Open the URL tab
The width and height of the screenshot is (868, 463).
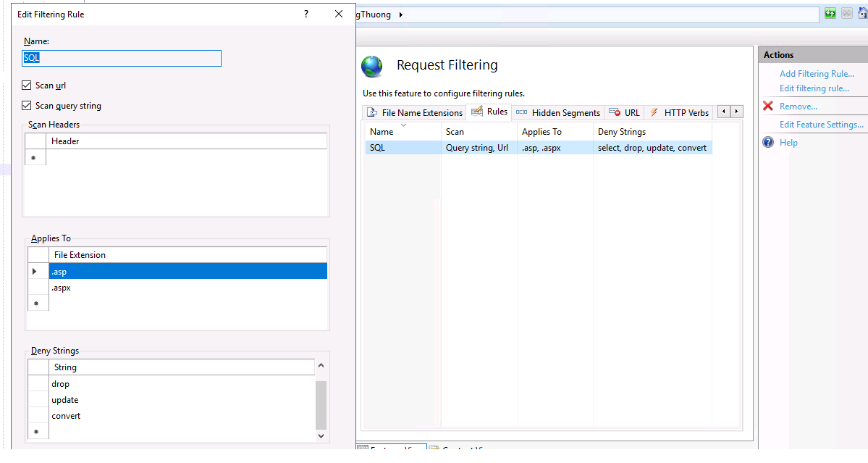(625, 112)
